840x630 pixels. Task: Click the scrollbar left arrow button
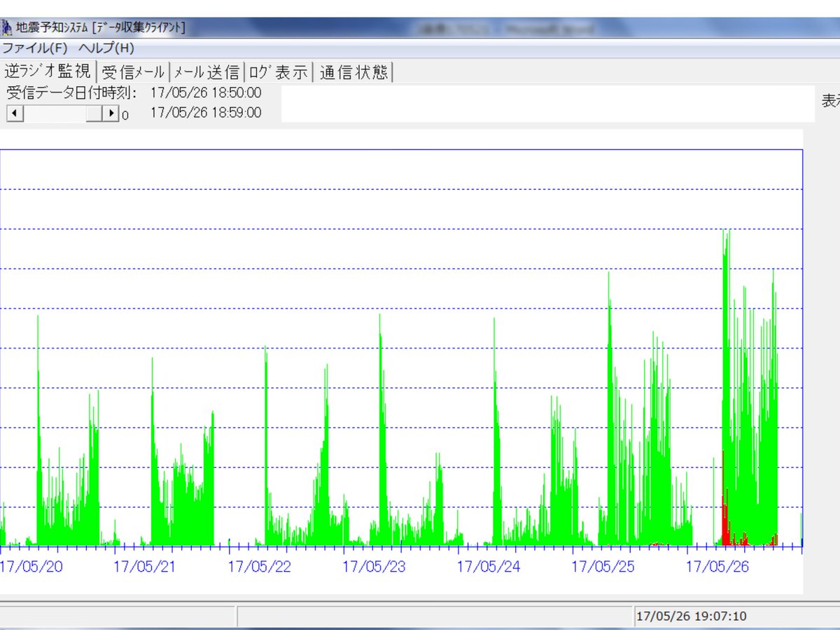(15, 113)
